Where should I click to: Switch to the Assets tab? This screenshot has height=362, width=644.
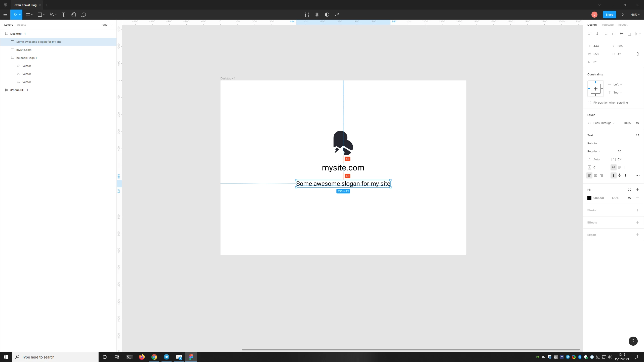(21, 25)
